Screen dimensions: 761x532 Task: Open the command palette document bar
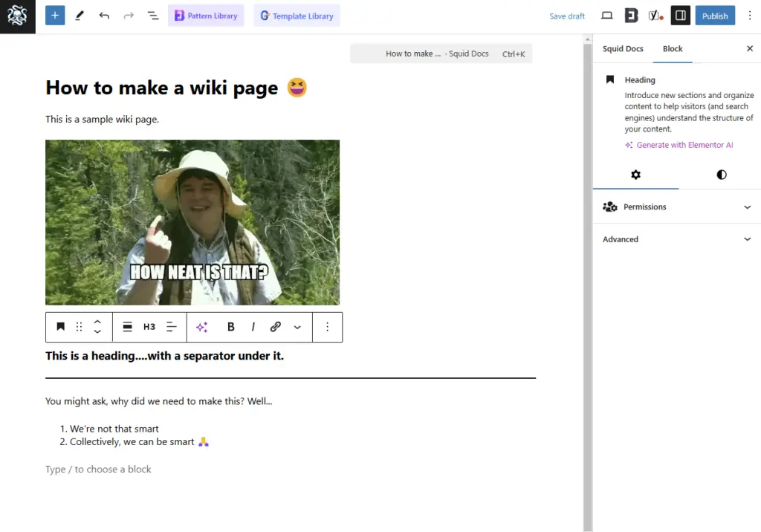(x=441, y=53)
